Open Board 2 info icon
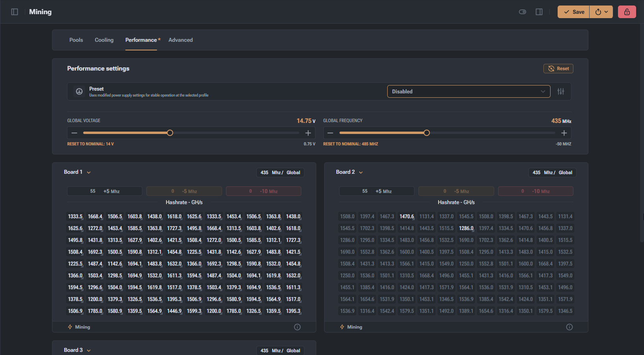 (x=569, y=327)
